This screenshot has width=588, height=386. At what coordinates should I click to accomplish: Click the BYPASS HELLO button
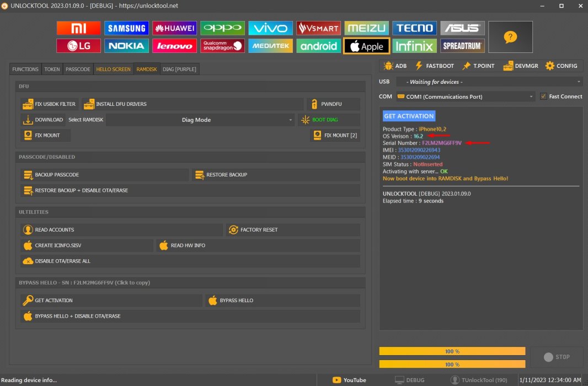(283, 301)
